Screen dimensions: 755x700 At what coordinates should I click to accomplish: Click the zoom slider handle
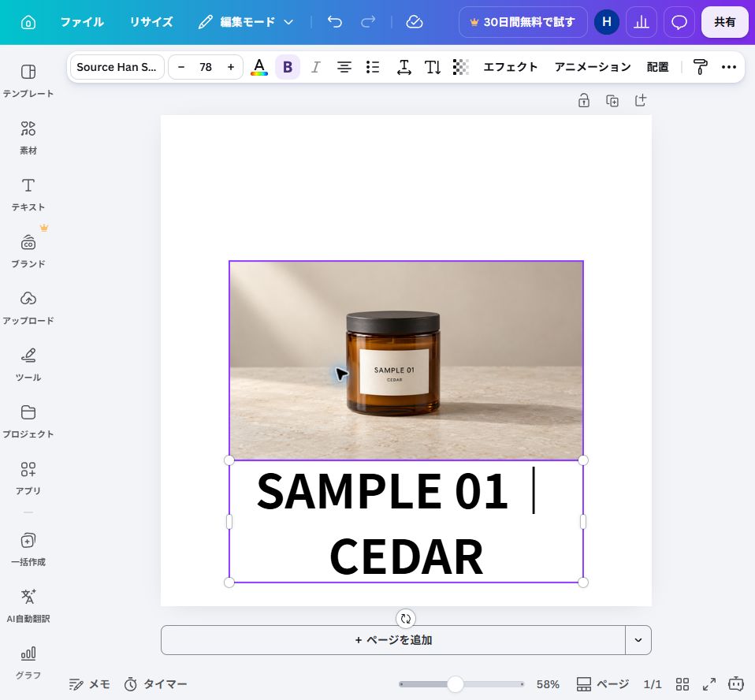[x=455, y=684]
